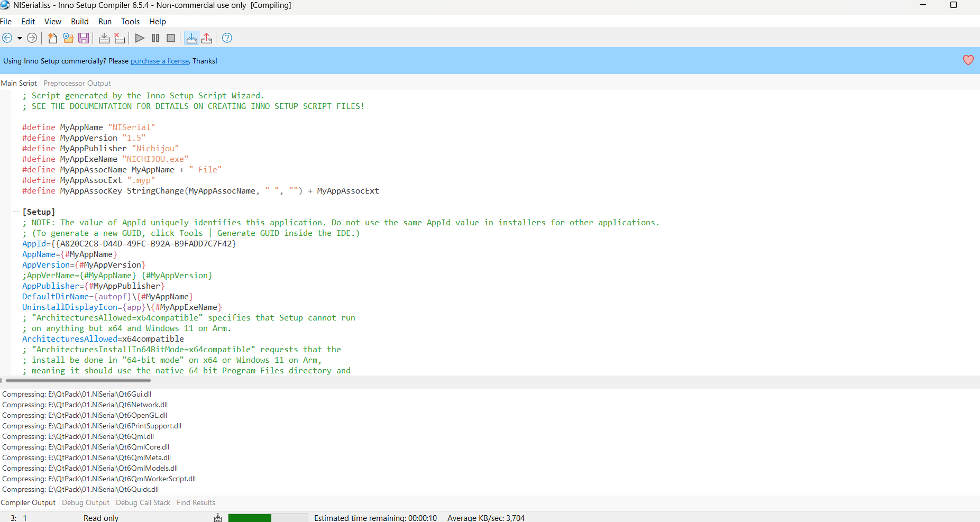Open the Edit menu

(28, 22)
